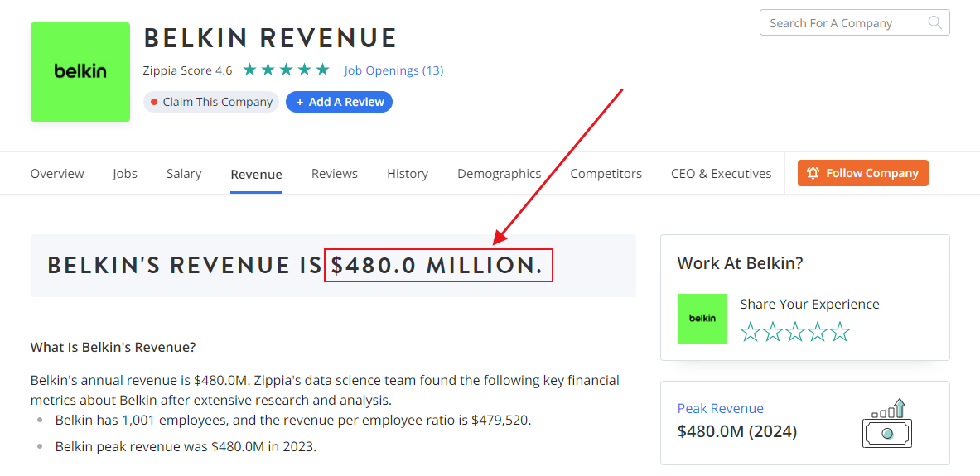The height and width of the screenshot is (476, 980).
Task: Select the third star in Share Your Experience
Action: click(795, 332)
